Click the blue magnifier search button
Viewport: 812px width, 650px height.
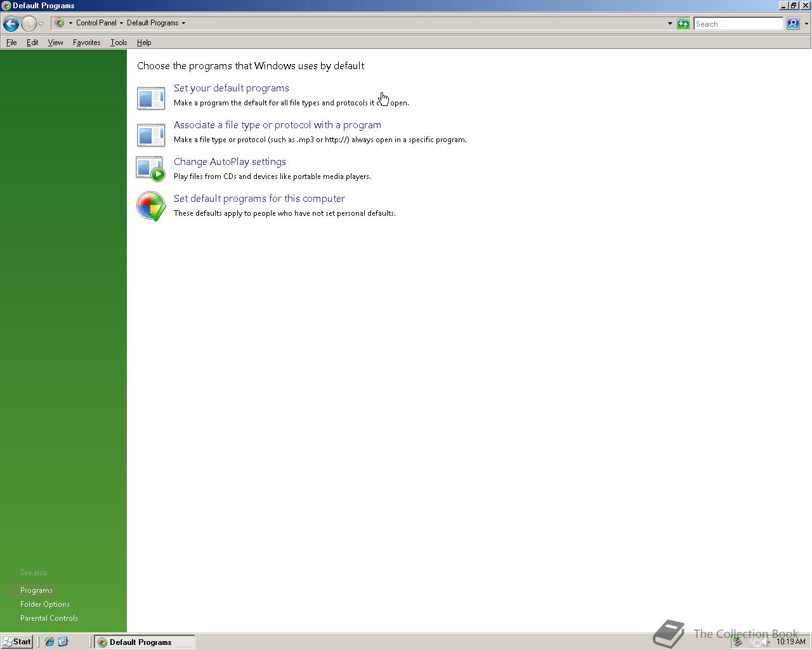pyautogui.click(x=793, y=23)
